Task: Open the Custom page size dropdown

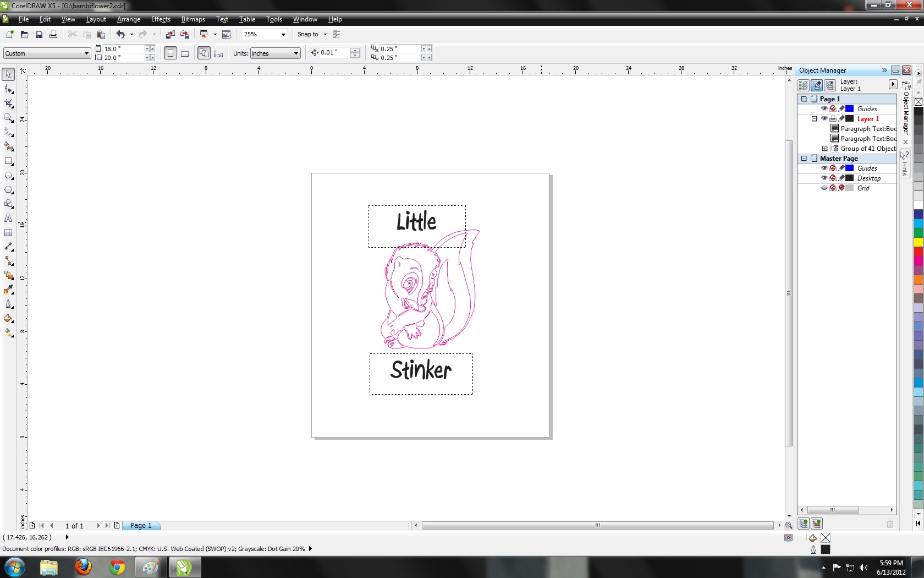Action: point(86,53)
